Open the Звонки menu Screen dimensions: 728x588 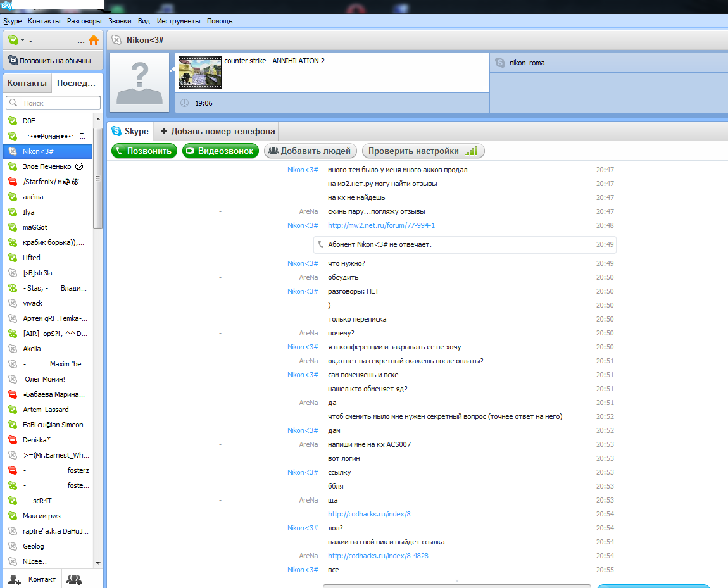[x=120, y=21]
